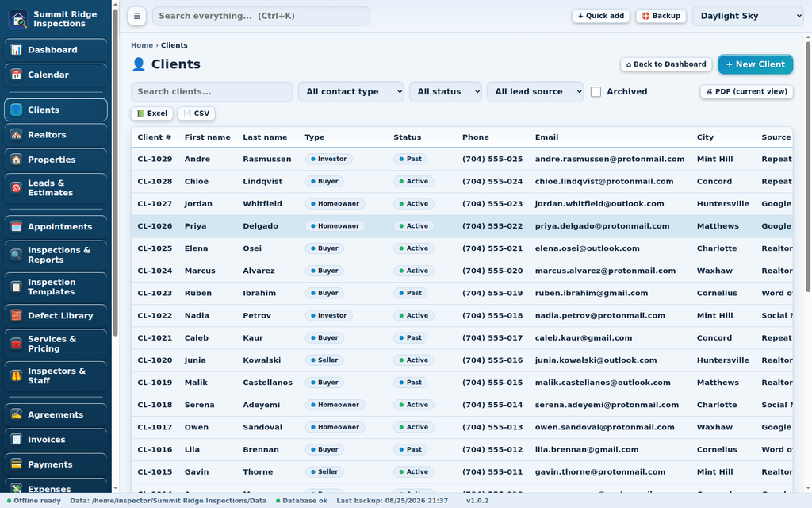Open Agreements via its signing icon
The height and width of the screenshot is (508, 812).
pyautogui.click(x=17, y=414)
